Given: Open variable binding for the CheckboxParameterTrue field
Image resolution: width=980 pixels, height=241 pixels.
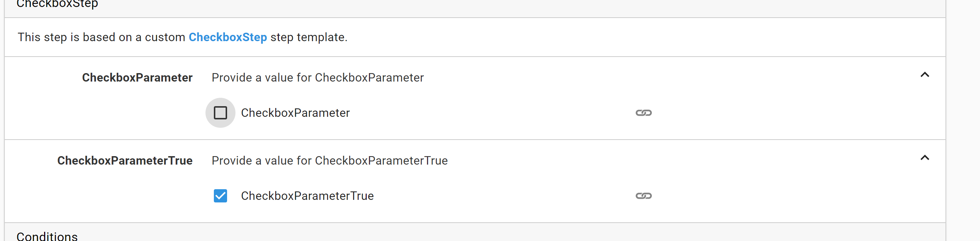Looking at the screenshot, I should [x=644, y=196].
